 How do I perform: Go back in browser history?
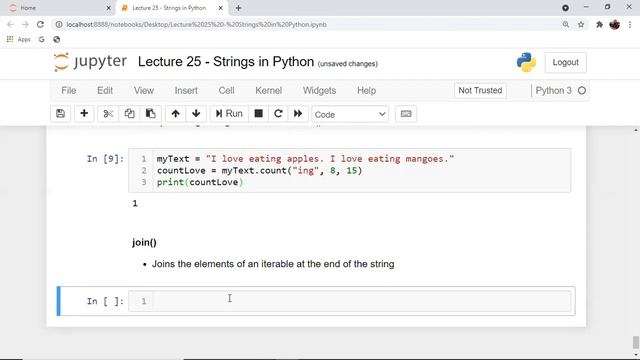(x=10, y=24)
